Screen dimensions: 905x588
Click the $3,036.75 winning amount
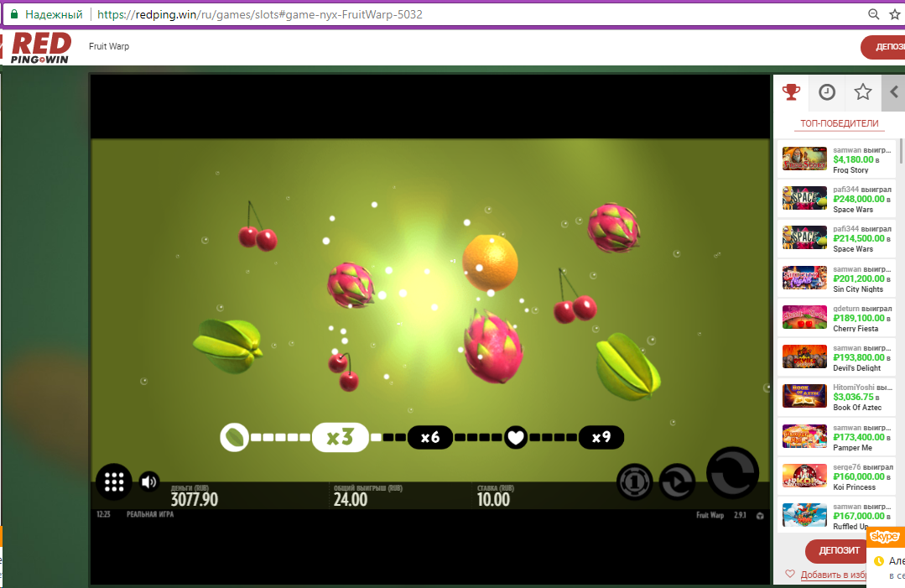point(853,397)
